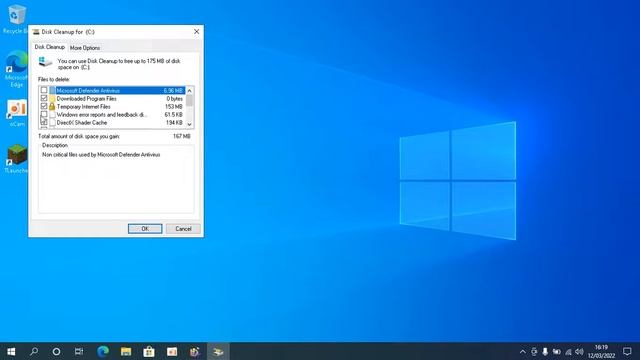
Task: Select the DirectX Shader Cache row
Action: click(x=113, y=122)
